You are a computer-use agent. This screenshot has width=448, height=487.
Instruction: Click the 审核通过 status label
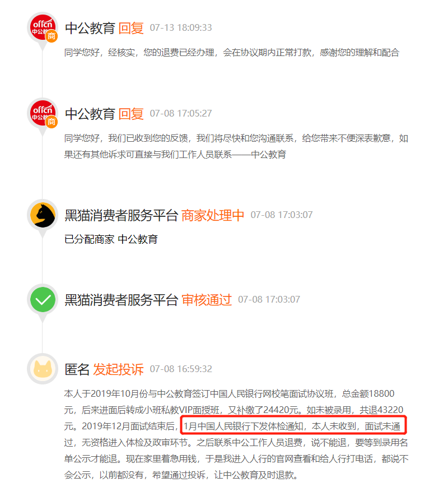click(x=207, y=300)
